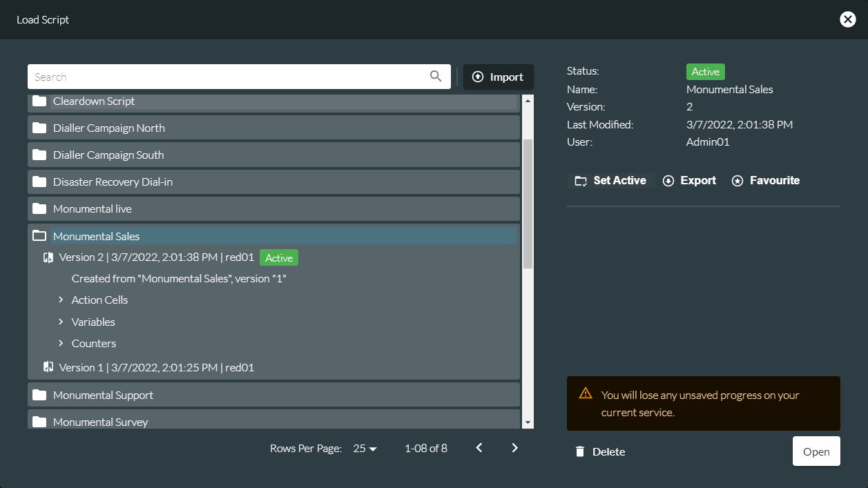
Task: Go to the next page of scripts
Action: click(x=514, y=448)
